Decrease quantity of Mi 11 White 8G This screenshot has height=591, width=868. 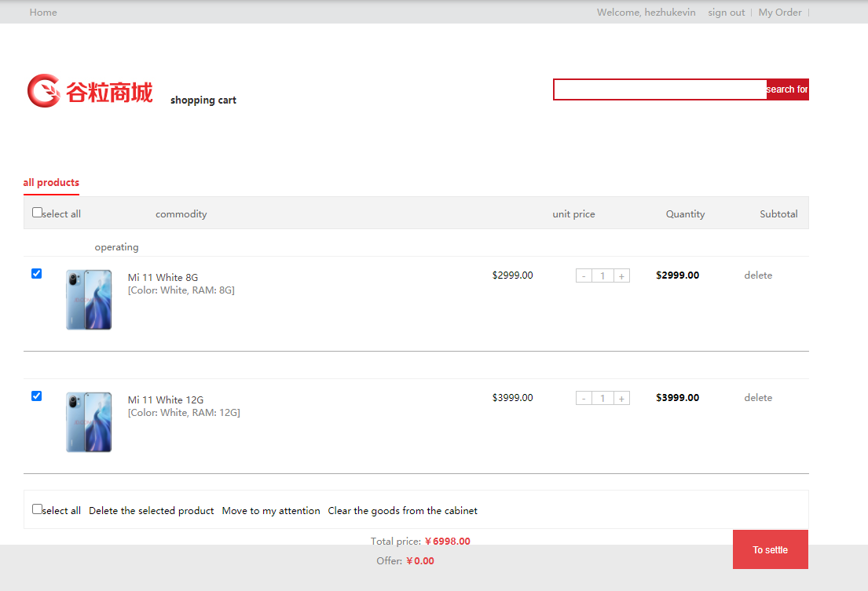click(x=584, y=275)
